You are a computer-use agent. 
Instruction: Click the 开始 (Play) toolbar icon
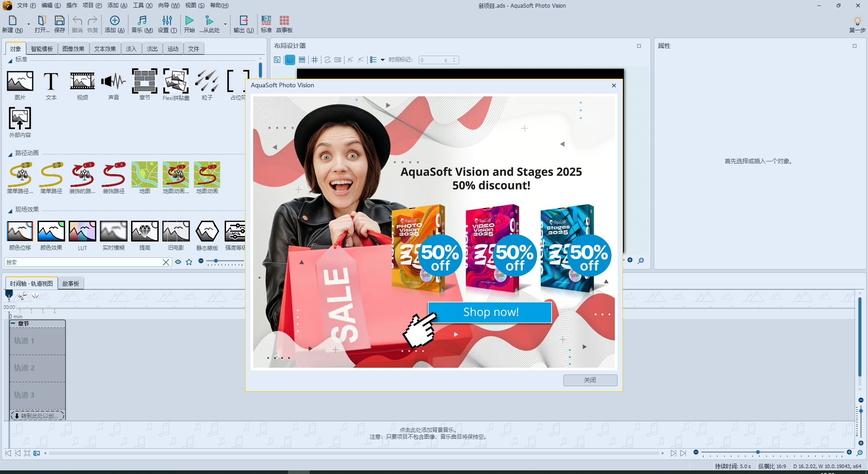pyautogui.click(x=189, y=20)
